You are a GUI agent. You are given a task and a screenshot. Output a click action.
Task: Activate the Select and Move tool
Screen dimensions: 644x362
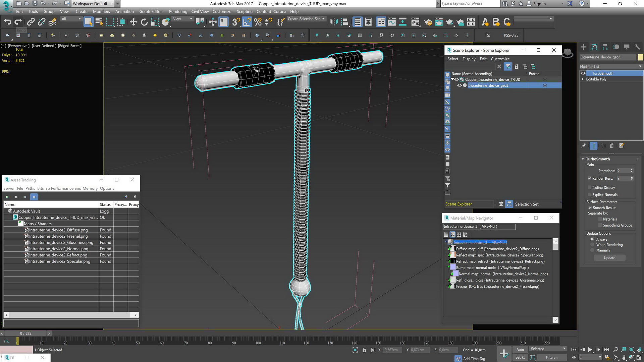coord(133,22)
